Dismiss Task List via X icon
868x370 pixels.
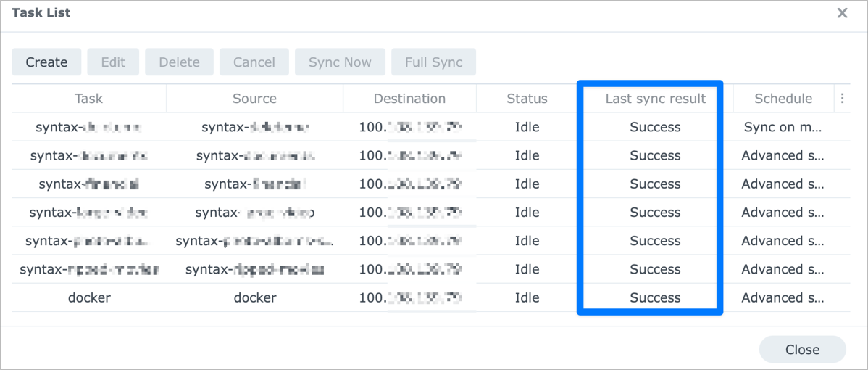pyautogui.click(x=842, y=13)
